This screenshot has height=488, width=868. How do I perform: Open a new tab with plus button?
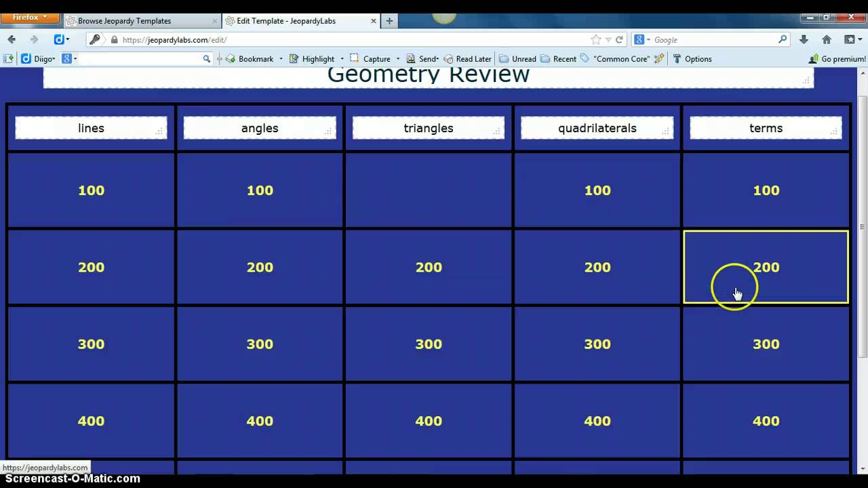389,21
